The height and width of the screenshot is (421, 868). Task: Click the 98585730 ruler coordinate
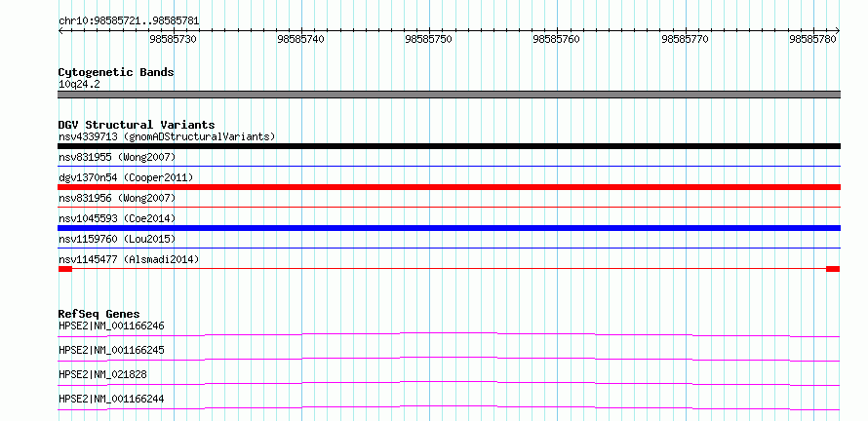click(174, 39)
